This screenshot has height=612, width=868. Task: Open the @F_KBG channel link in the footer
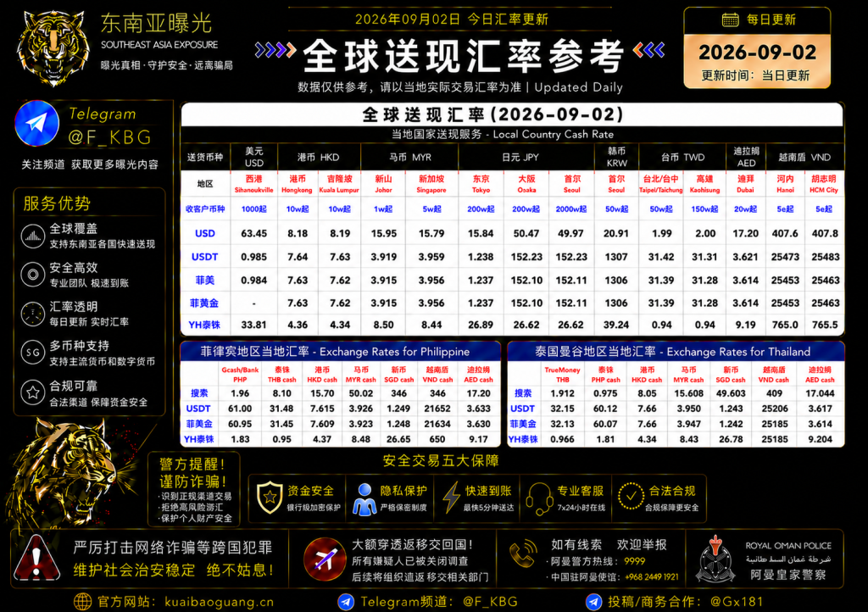pos(490,602)
